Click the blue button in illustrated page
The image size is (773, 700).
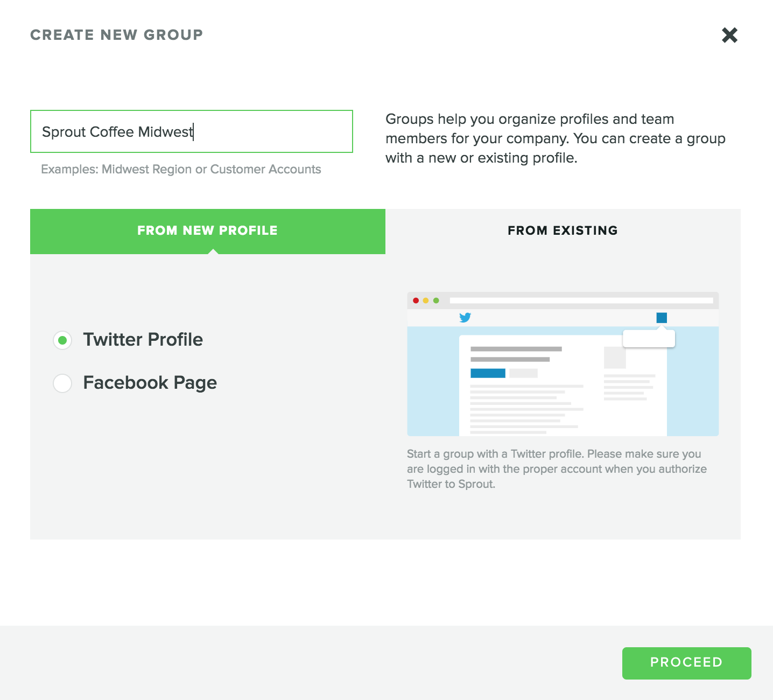pyautogui.click(x=488, y=373)
